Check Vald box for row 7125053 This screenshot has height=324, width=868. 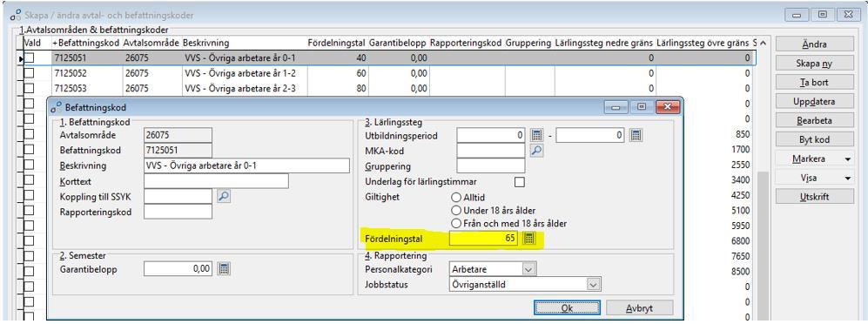29,88
